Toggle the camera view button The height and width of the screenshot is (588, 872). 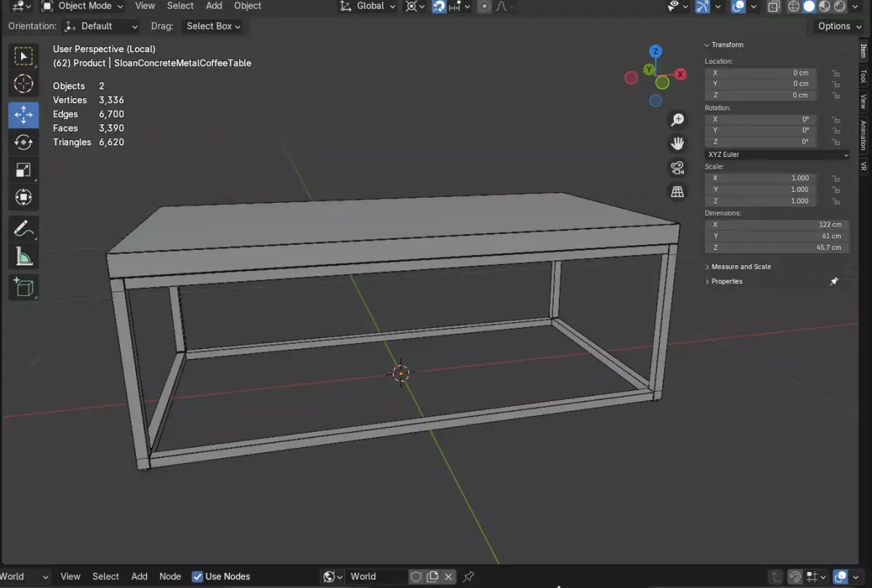click(677, 168)
